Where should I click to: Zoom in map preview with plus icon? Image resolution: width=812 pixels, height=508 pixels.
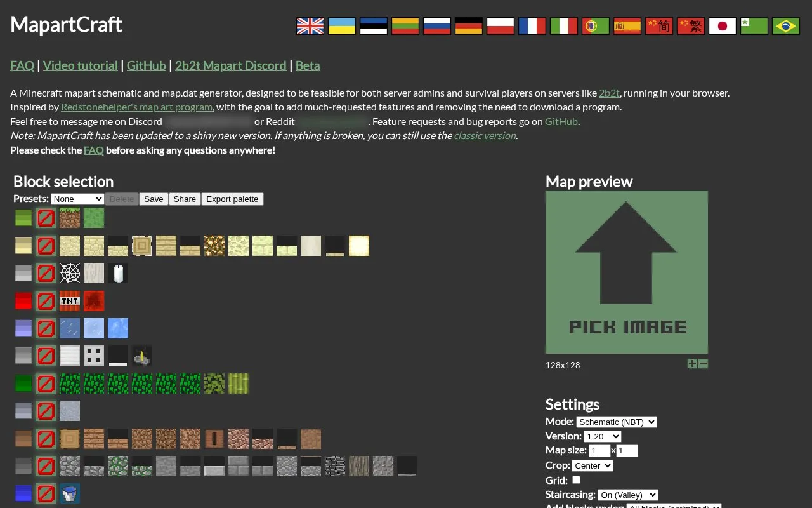click(692, 364)
